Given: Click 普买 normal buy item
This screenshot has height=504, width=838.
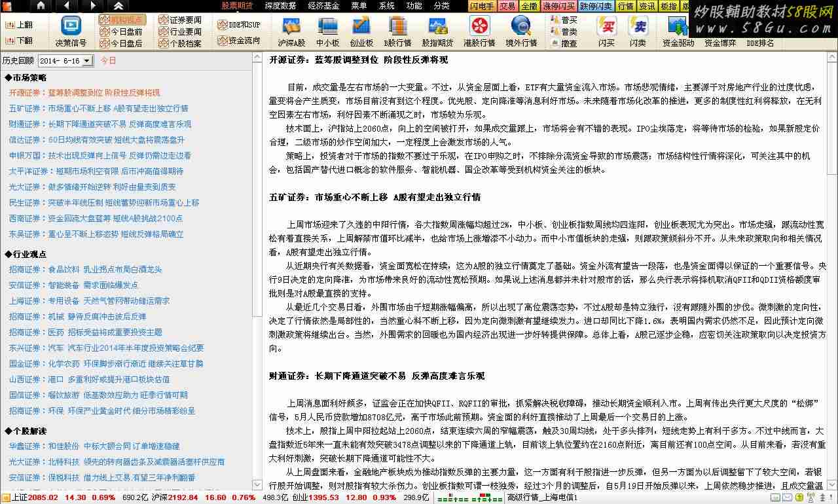Looking at the screenshot, I should 564,20.
